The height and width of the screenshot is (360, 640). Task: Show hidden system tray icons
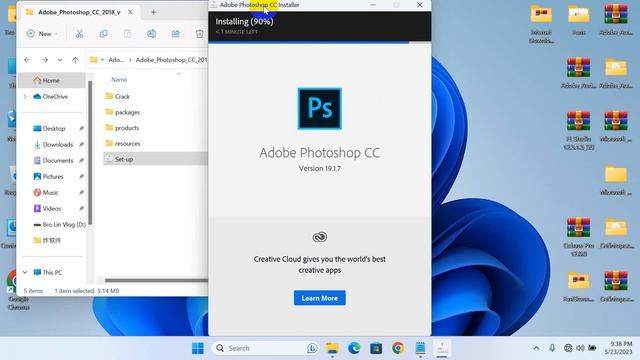[536, 348]
